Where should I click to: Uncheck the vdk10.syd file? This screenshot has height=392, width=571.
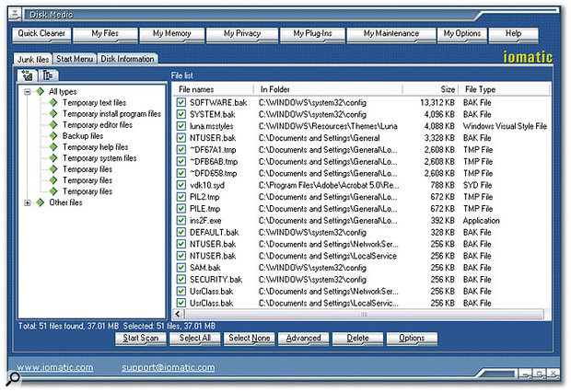pos(181,185)
